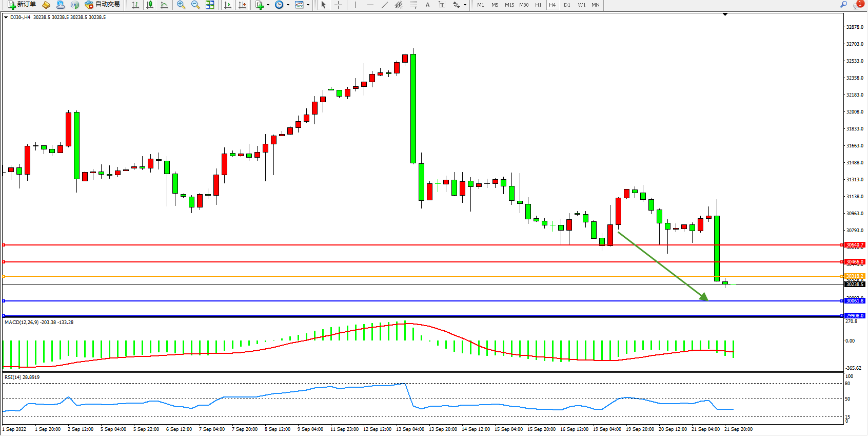This screenshot has height=436, width=868.
Task: Select the crosshair tool
Action: (x=339, y=5)
